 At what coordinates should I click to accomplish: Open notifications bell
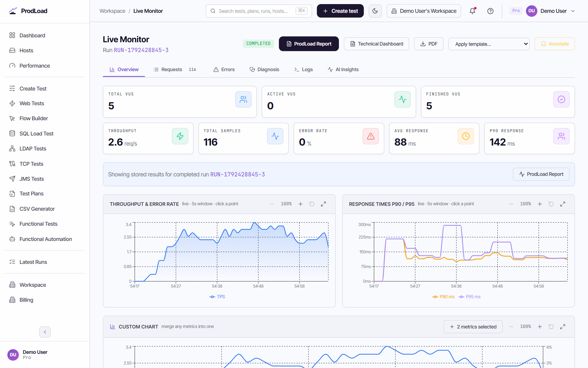[x=472, y=11]
